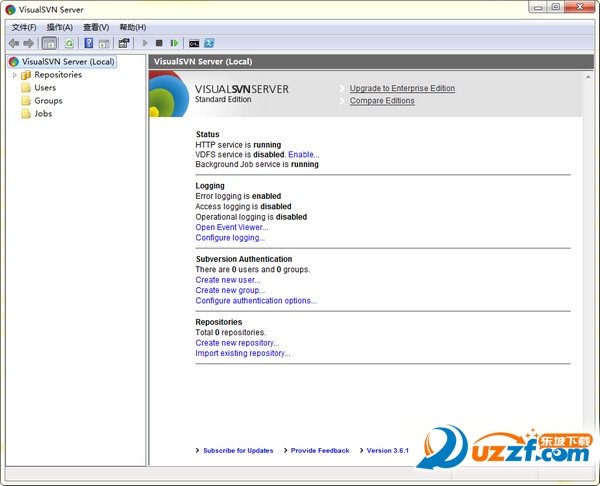Click the scroll up arrow in details pane

click(x=588, y=77)
